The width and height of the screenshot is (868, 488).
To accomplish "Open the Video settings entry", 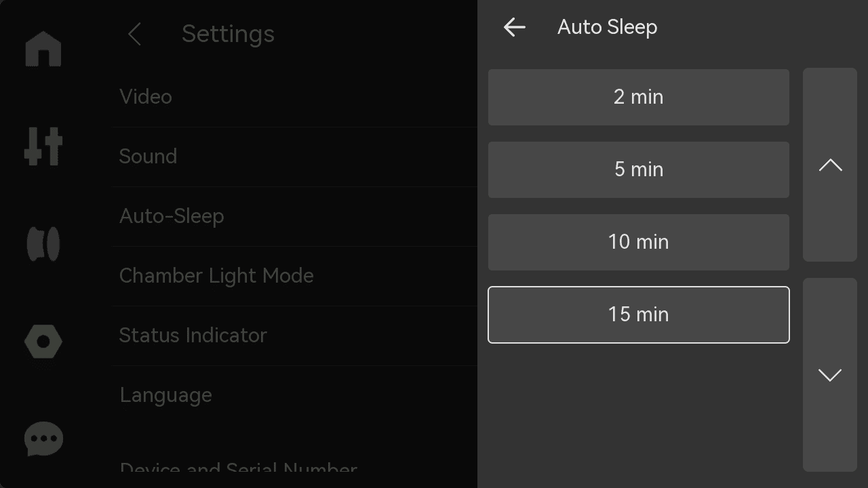I will 295,97.
